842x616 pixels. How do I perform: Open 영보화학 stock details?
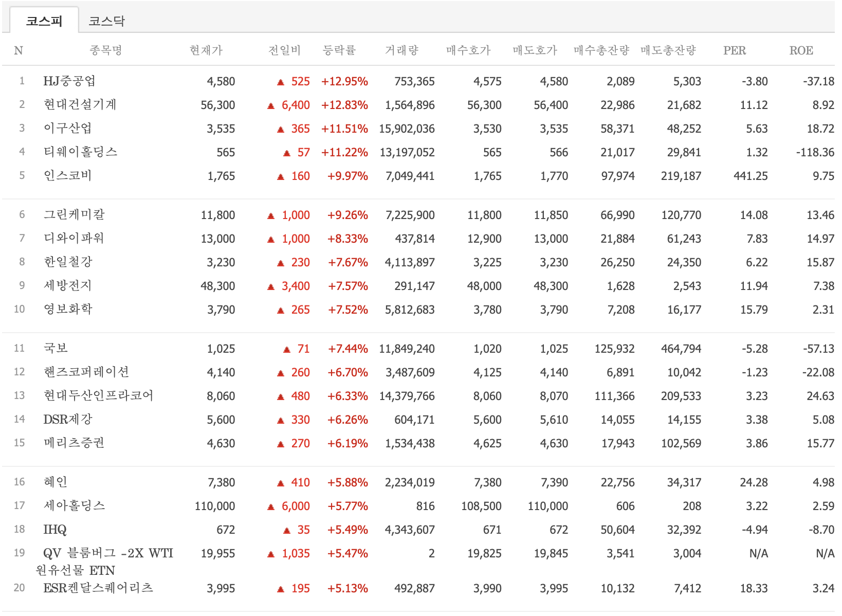coord(68,309)
